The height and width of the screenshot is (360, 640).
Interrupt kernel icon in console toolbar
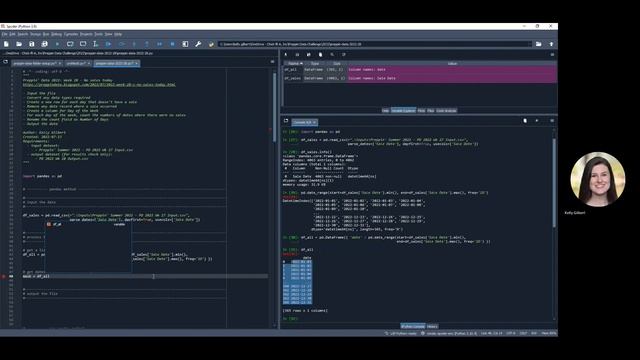537,121
